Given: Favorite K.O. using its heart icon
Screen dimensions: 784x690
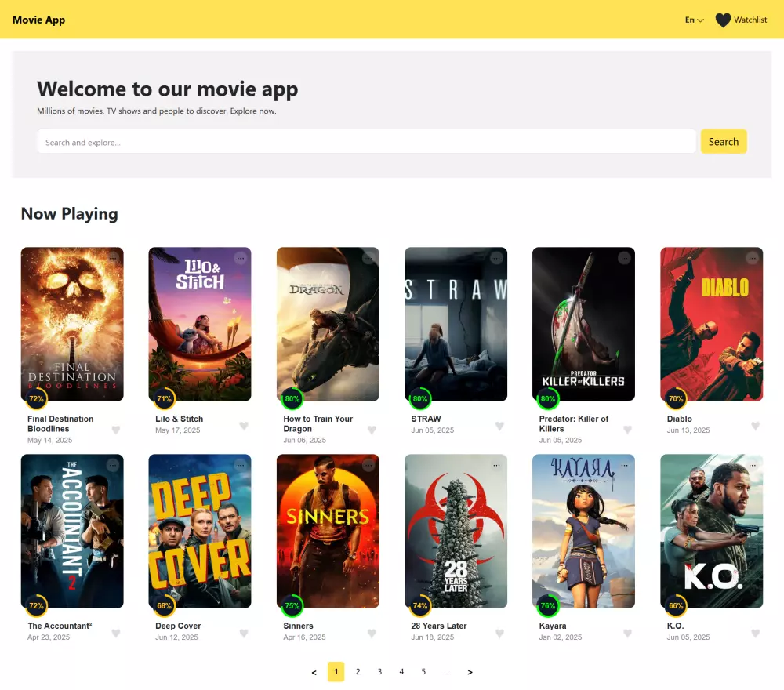Looking at the screenshot, I should point(756,632).
